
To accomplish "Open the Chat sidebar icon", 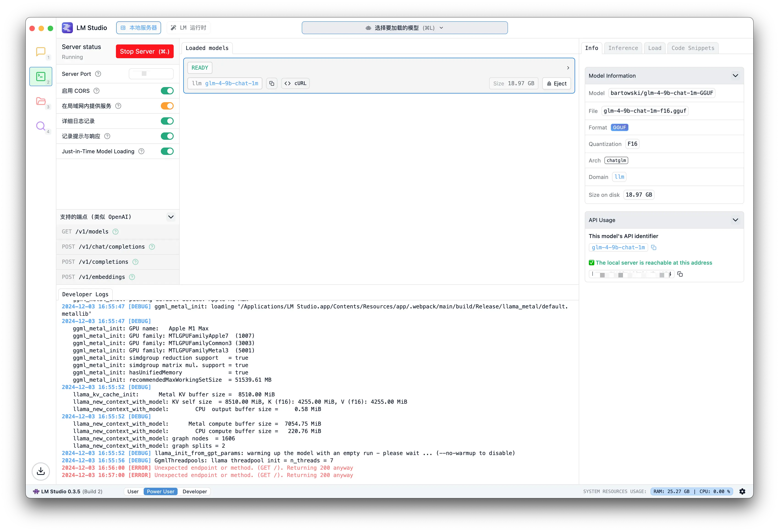I will pos(41,52).
